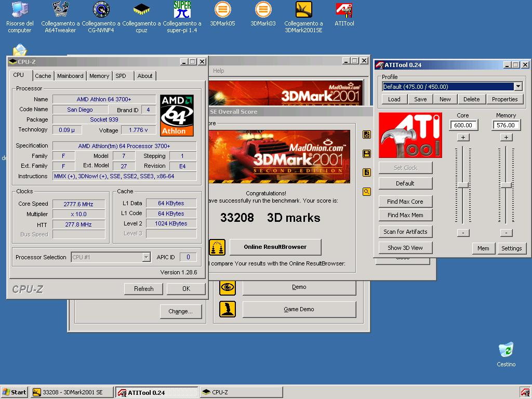The height and width of the screenshot is (399, 532).
Task: Switch to the Mainboard tab in CPU-Z
Action: pos(70,76)
